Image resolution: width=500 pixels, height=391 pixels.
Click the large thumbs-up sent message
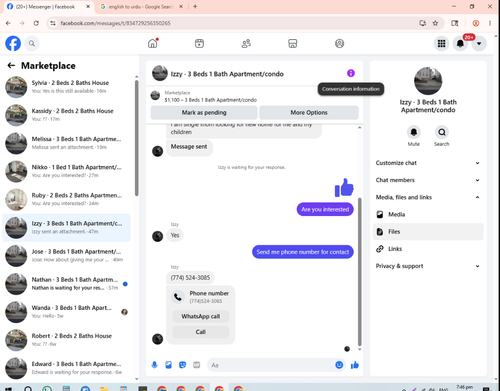(344, 187)
